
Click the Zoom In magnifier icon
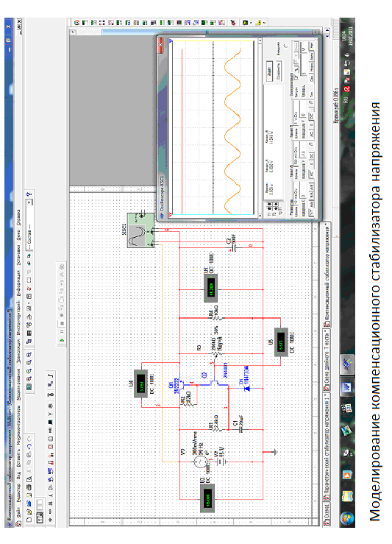29,378
